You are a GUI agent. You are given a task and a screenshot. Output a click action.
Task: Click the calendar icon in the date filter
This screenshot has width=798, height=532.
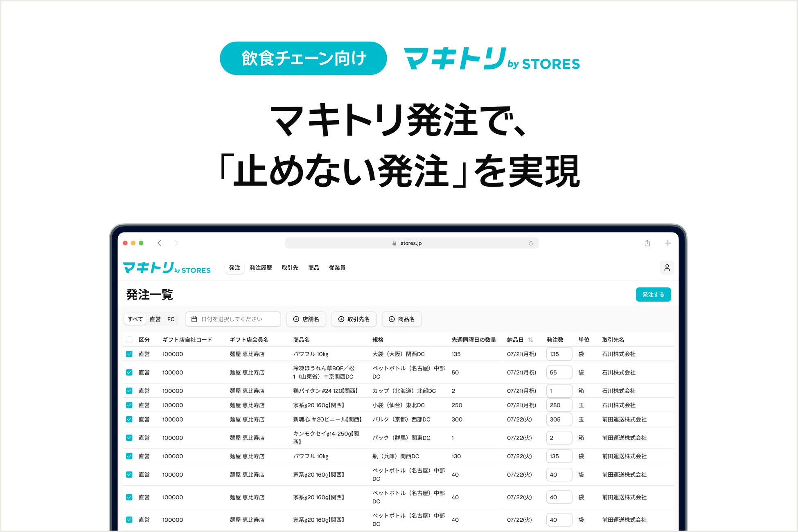click(194, 319)
